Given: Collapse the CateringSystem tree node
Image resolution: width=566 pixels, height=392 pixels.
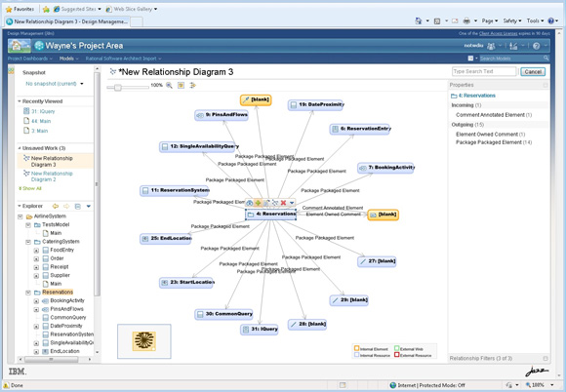Looking at the screenshot, I should click(x=27, y=242).
